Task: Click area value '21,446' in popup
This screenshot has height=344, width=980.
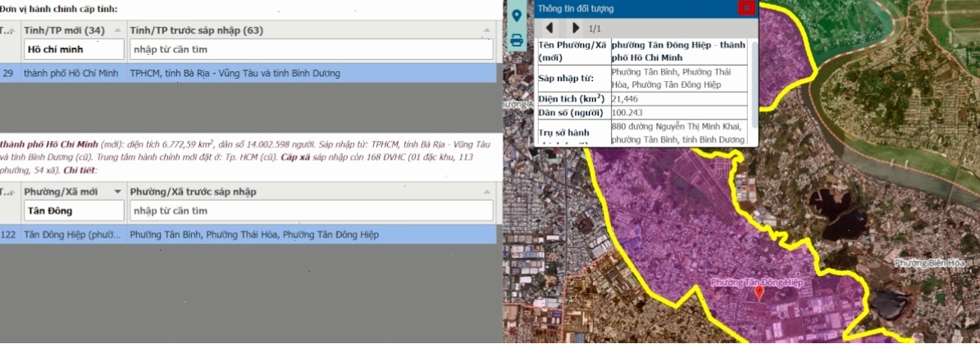Action: pos(626,99)
